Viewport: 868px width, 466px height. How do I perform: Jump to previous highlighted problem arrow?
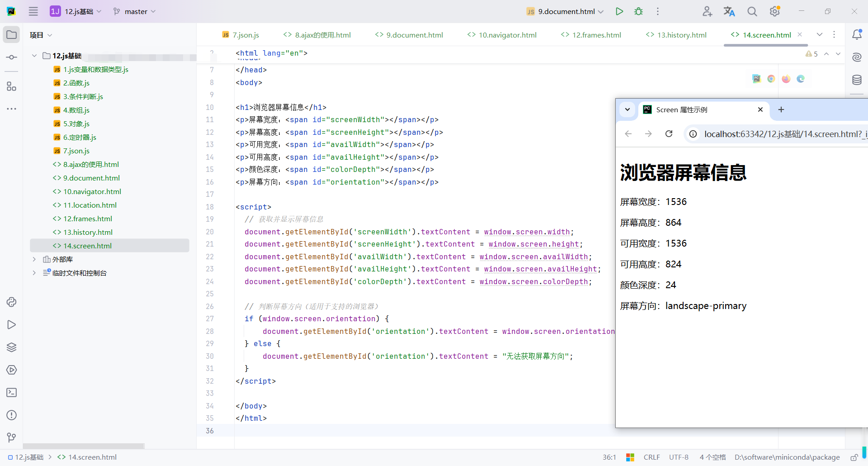click(826, 54)
